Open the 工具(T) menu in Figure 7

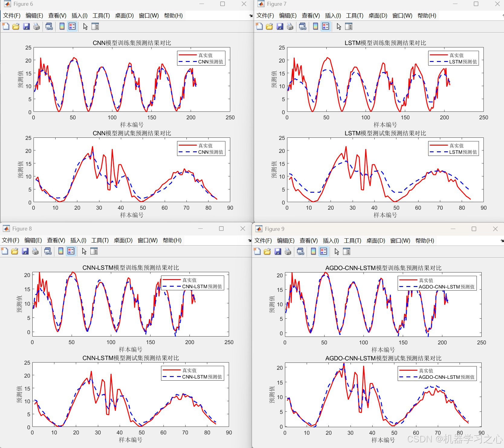click(355, 16)
